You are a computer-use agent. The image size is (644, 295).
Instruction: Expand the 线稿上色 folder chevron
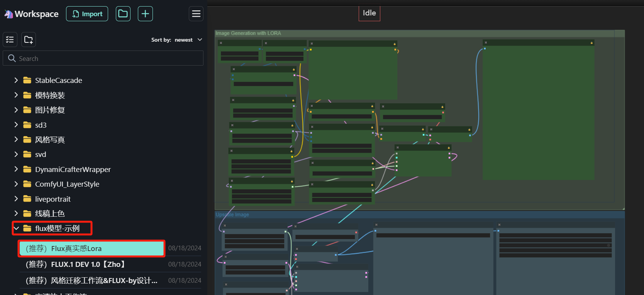point(16,213)
